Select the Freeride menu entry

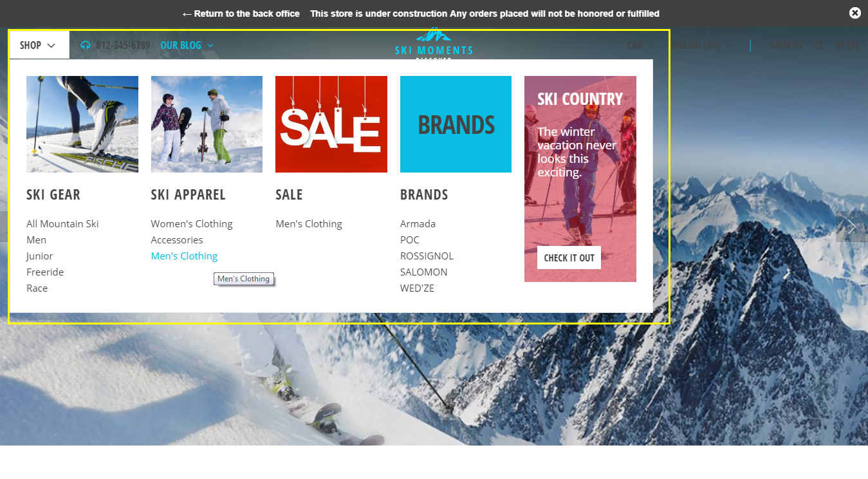[x=45, y=272]
